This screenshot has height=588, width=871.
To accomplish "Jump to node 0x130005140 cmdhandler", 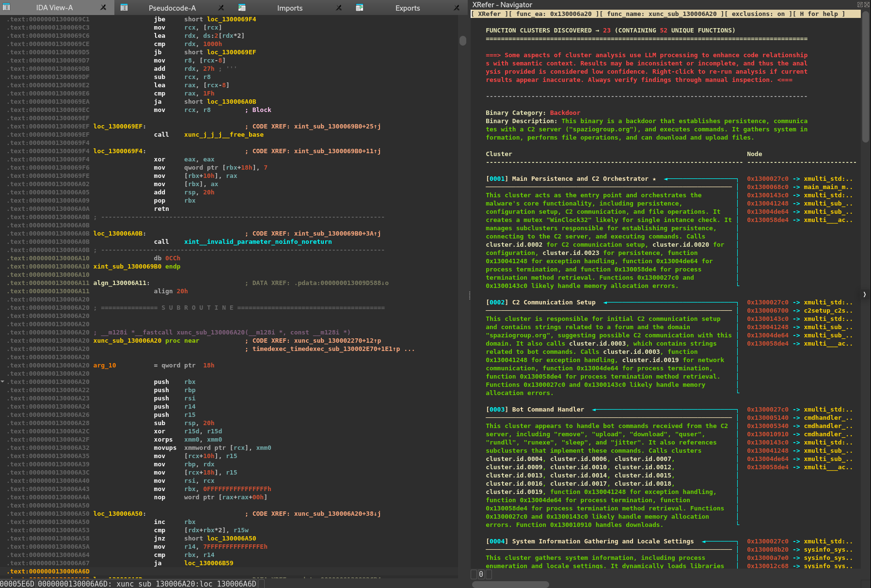I will (800, 418).
